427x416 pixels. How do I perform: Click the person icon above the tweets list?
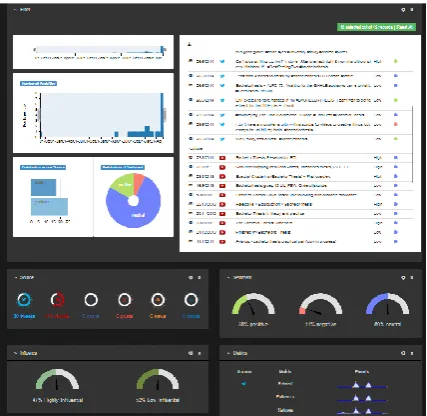tap(190, 44)
